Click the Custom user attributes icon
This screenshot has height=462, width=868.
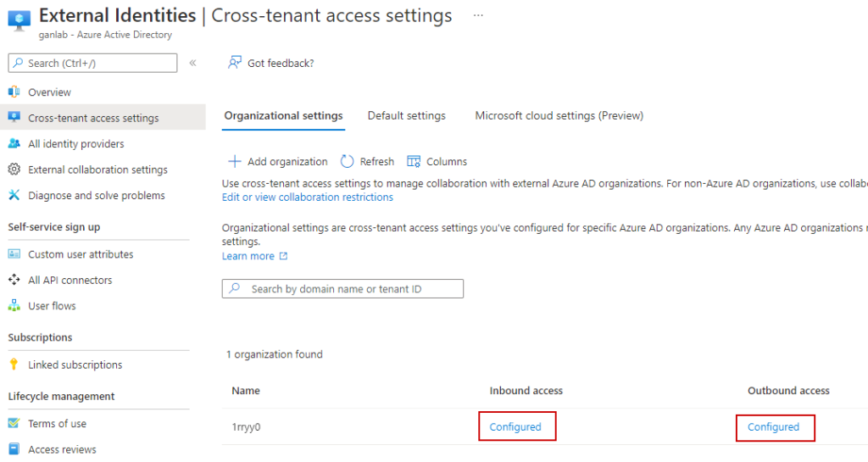click(x=14, y=254)
